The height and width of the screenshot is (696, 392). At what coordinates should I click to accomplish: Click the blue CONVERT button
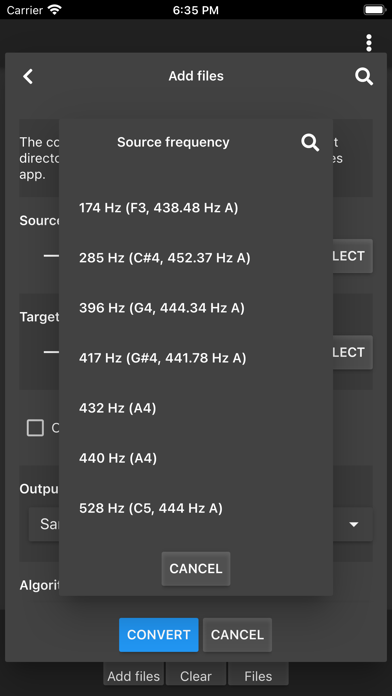pos(158,635)
